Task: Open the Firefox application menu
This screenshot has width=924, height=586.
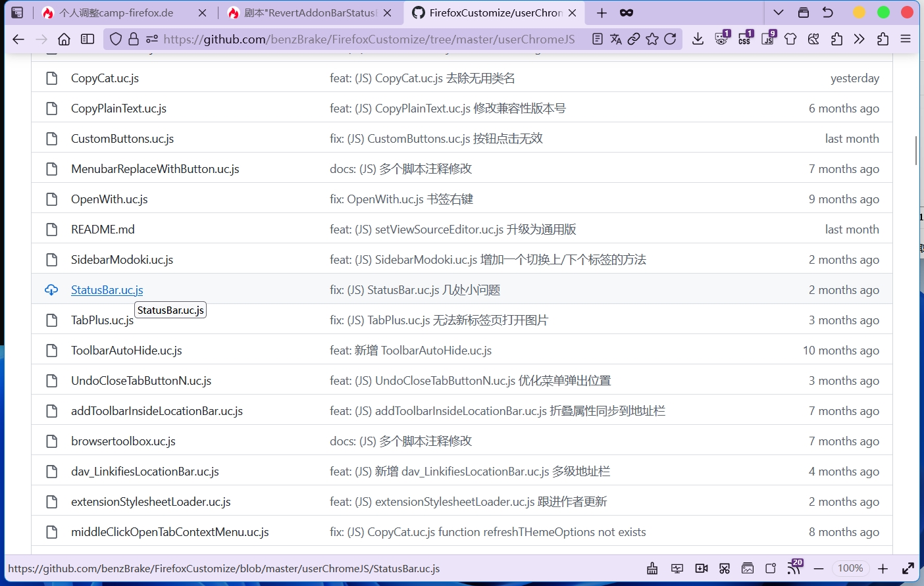Action: tap(906, 39)
